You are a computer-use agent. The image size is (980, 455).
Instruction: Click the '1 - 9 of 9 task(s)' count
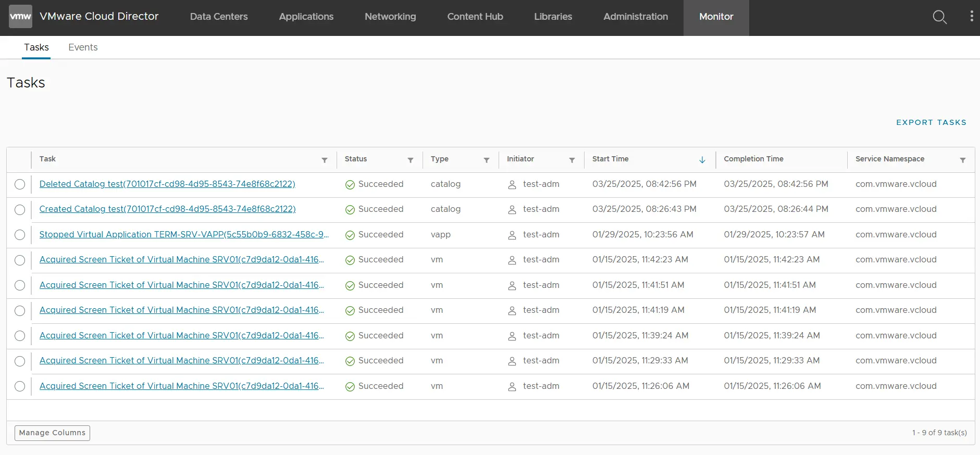[939, 433]
